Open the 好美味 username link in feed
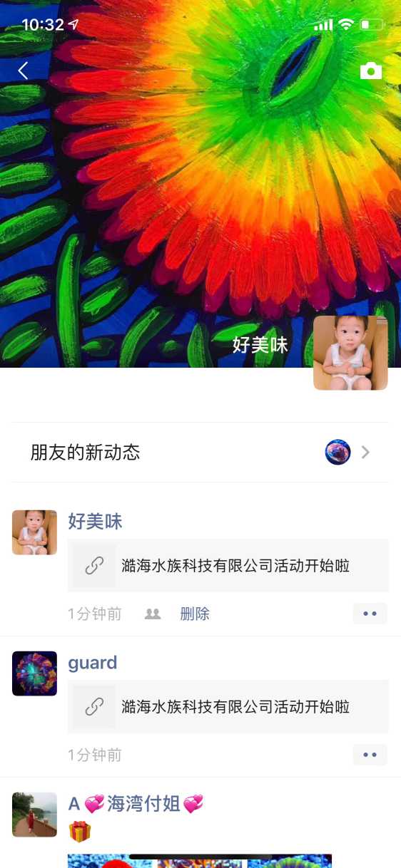 pyautogui.click(x=96, y=522)
